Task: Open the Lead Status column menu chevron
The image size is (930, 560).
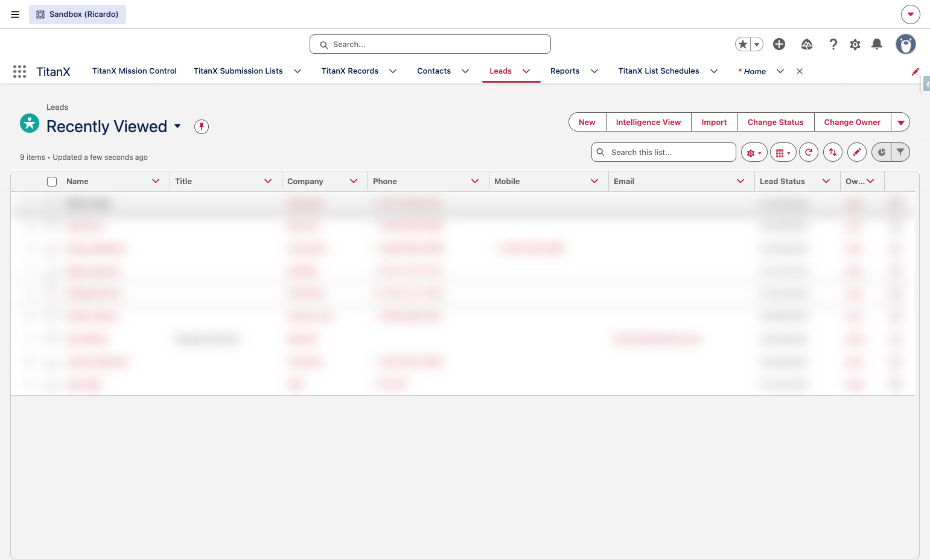Action: 826,181
